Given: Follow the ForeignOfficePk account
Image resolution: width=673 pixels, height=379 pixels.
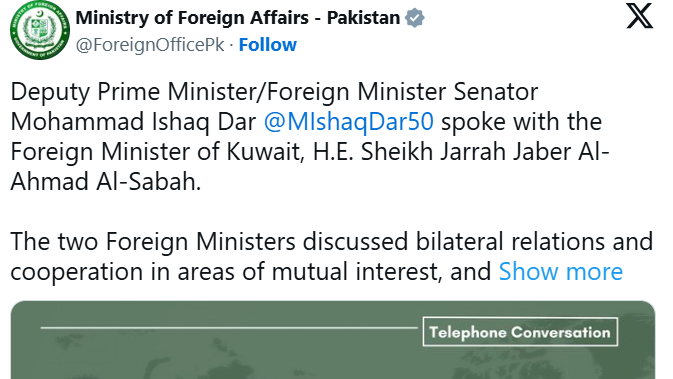Looking at the screenshot, I should tap(267, 45).
